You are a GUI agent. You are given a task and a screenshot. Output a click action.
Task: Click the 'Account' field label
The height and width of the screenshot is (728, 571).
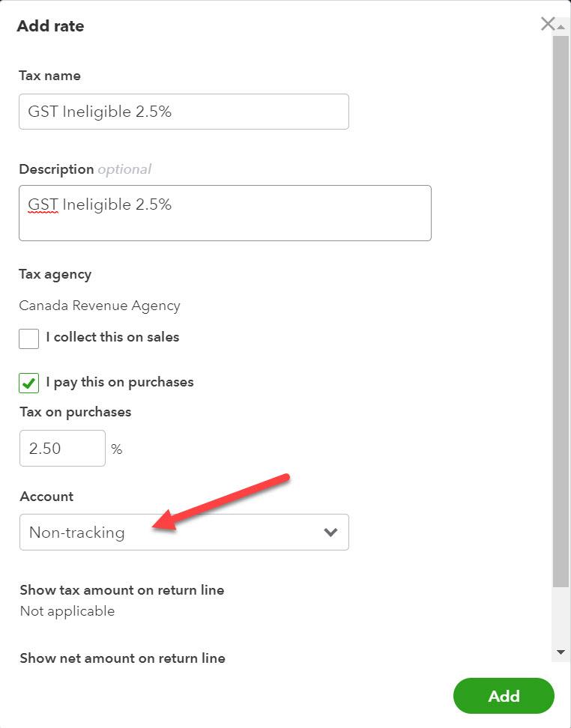coord(46,497)
